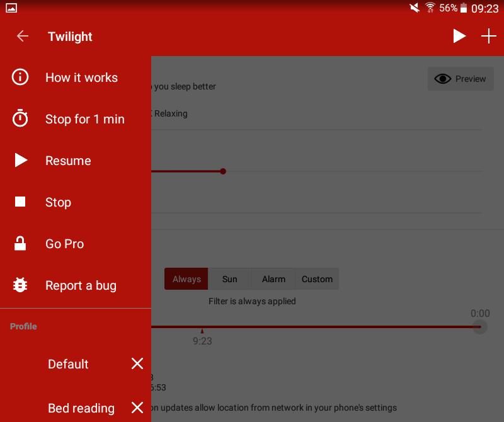Viewport: 504px width, 422px height.
Task: Tap the back arrow next to Twilight
Action: click(23, 36)
